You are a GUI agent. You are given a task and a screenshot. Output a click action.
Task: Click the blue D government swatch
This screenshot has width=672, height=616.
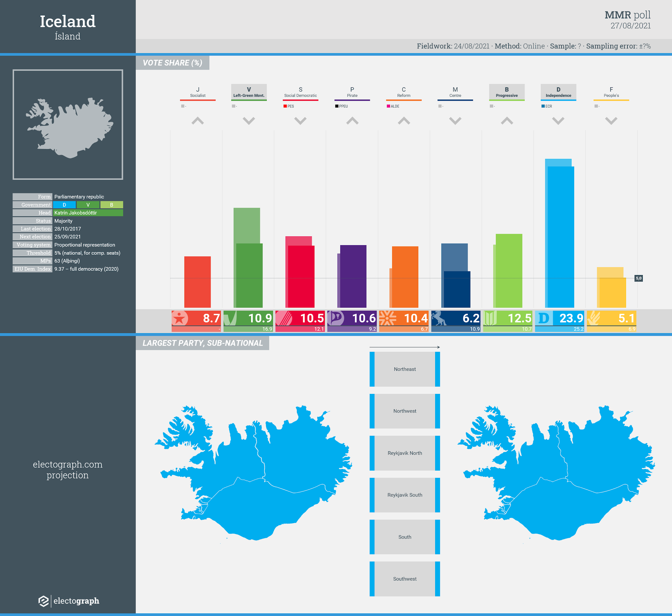pos(64,205)
